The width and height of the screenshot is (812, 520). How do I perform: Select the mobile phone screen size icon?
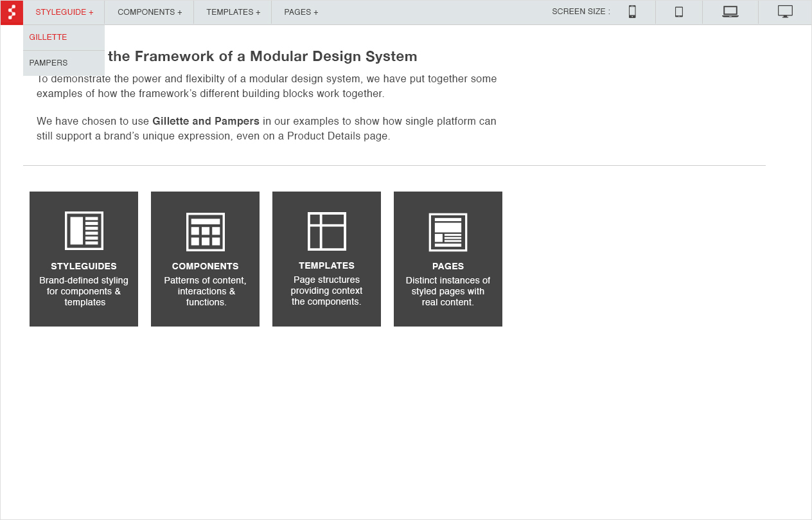click(x=632, y=12)
